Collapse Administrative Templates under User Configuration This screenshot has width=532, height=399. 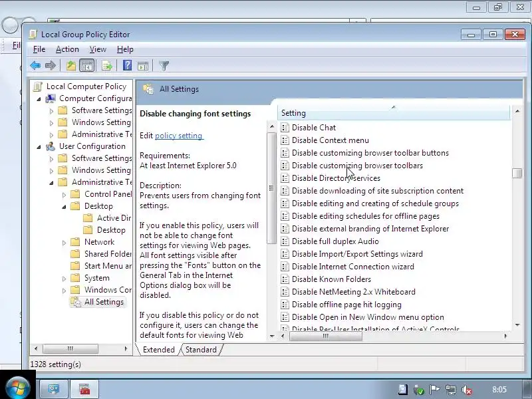[x=51, y=183]
